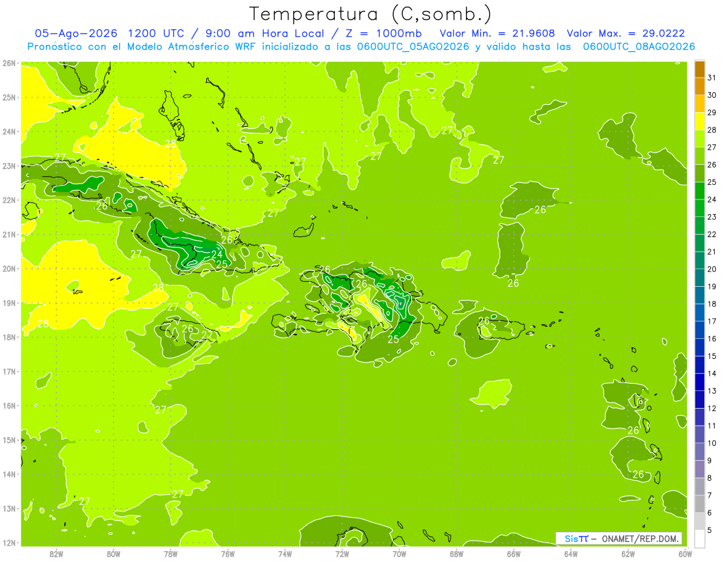
Task: Click the 60W longitude axis label
Action: click(686, 554)
